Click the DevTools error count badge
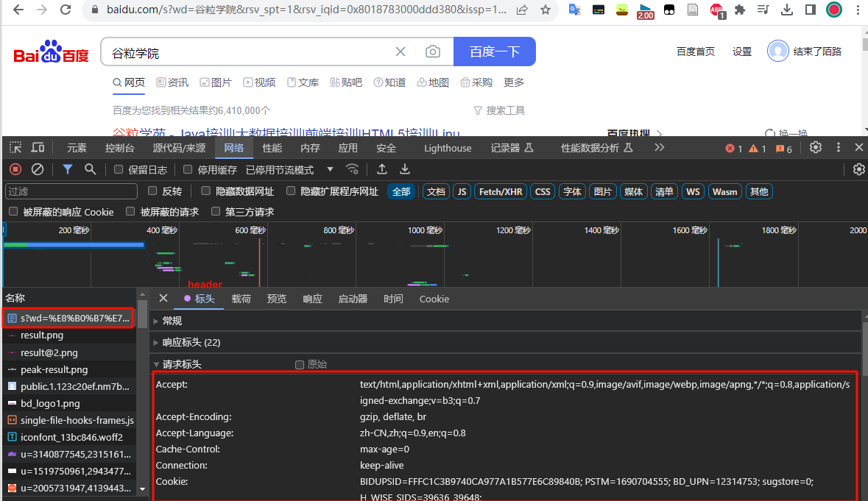This screenshot has width=868, height=501. click(733, 148)
